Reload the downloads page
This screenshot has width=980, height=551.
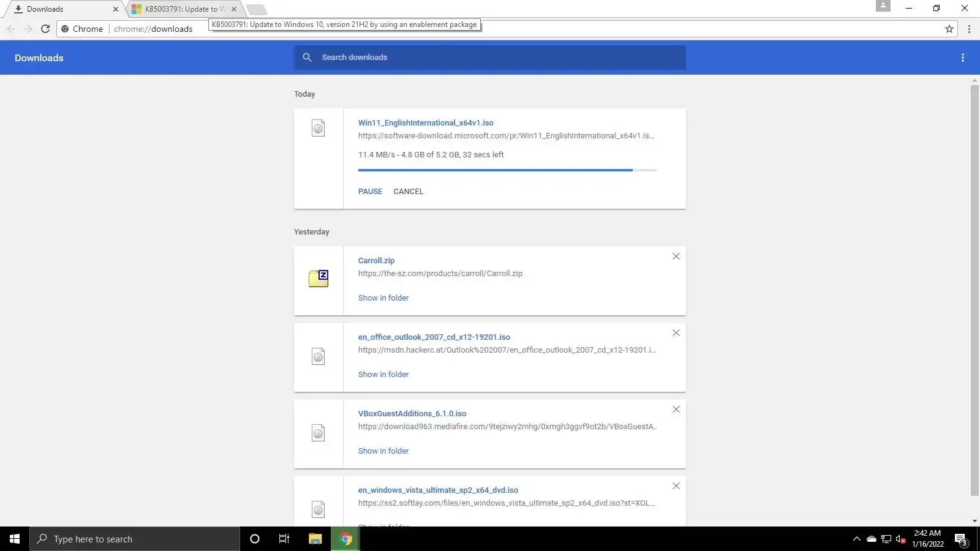tap(45, 29)
